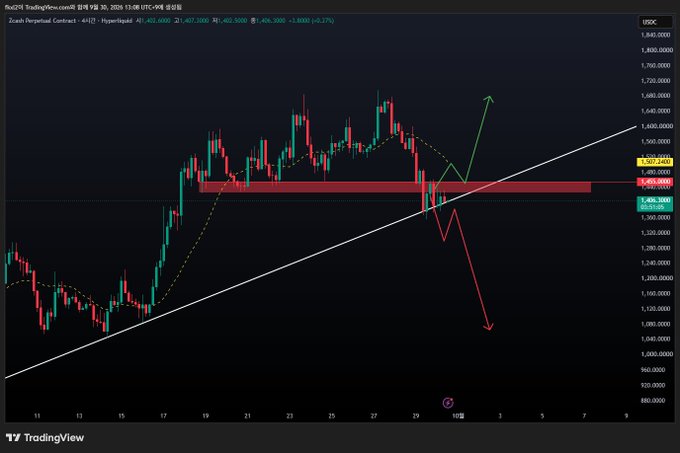Click the Zcash Perpetual Contract title

click(42, 20)
